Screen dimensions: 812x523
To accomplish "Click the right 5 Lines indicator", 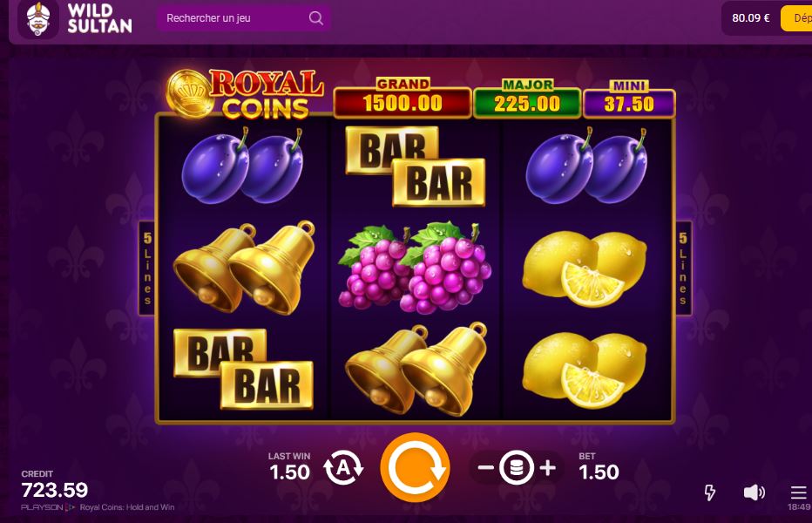I will point(683,268).
